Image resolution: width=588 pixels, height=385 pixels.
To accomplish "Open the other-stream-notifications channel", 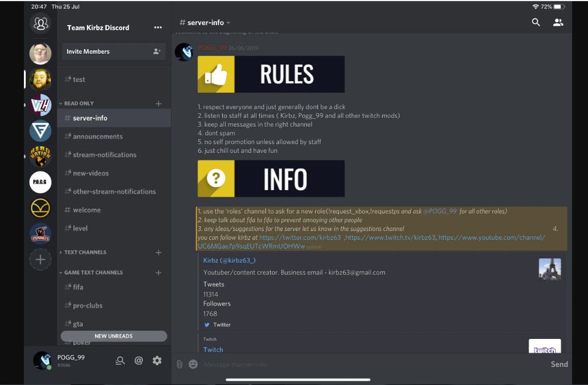I will [x=114, y=191].
